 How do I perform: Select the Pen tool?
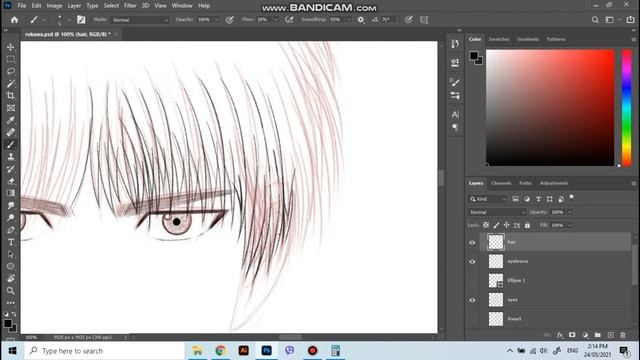tap(11, 230)
